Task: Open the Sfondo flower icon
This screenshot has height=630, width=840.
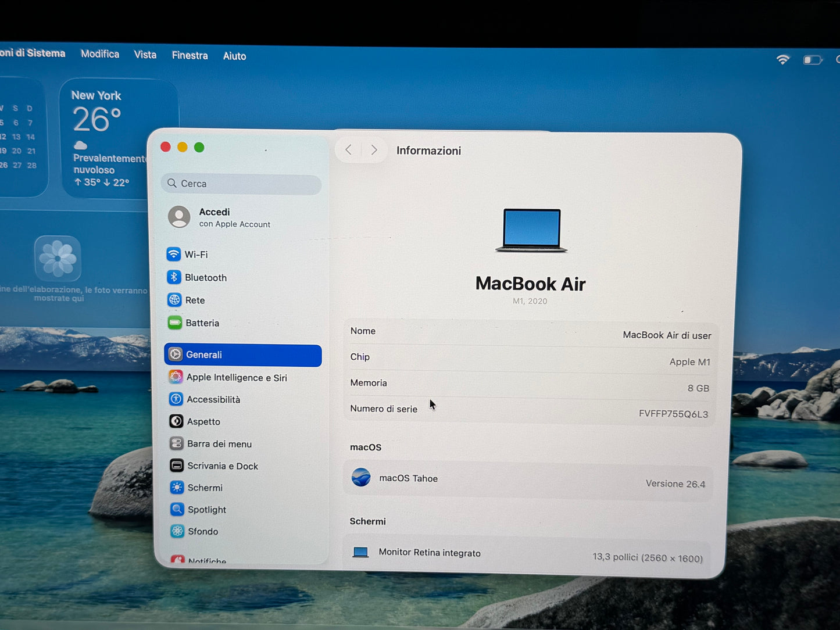Action: click(x=178, y=531)
